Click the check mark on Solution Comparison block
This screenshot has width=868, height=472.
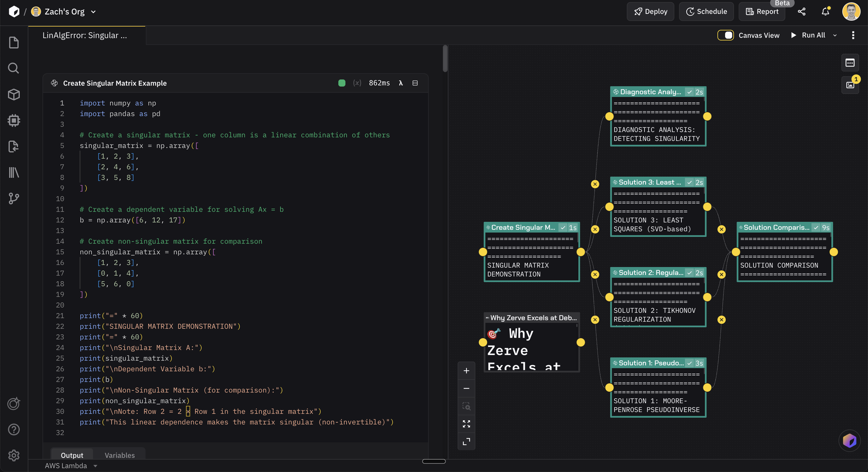[816, 228]
